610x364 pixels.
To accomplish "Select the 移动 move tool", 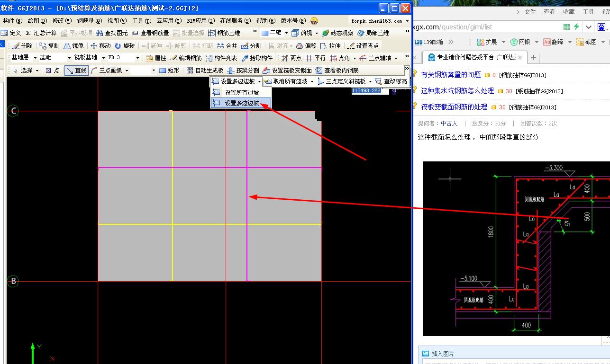I will [100, 45].
